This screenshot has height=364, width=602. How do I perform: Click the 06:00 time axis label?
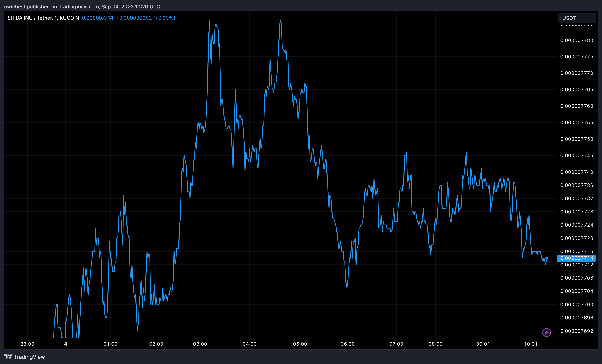(x=348, y=344)
